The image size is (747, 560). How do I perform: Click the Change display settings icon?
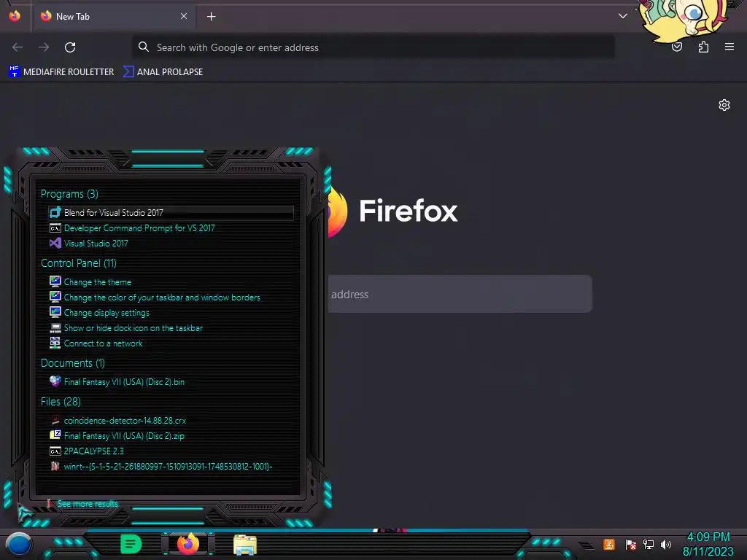tap(55, 312)
